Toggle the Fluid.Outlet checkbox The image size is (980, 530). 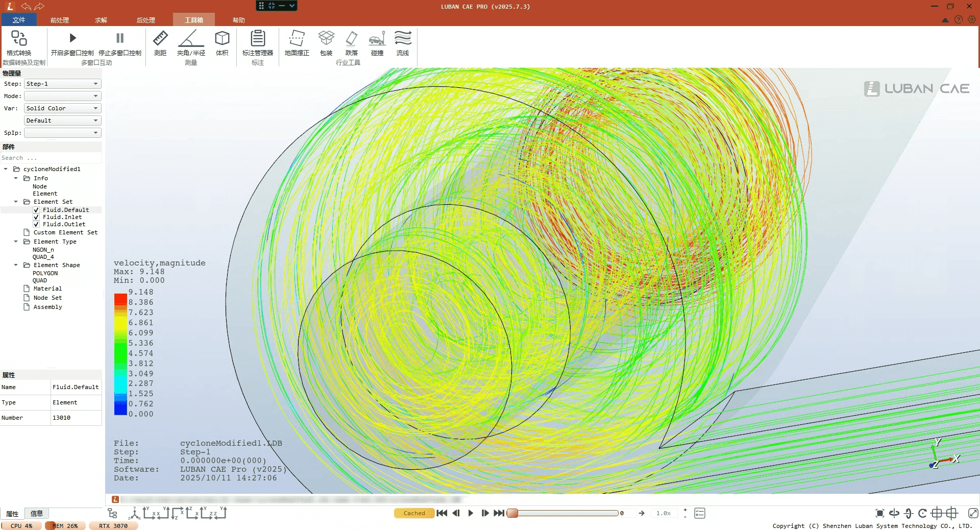pos(36,224)
